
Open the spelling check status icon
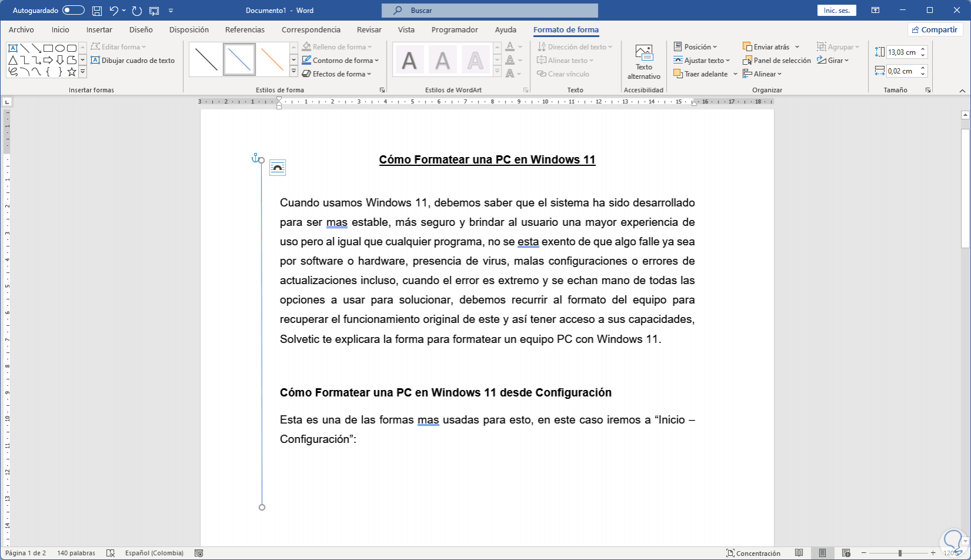110,553
